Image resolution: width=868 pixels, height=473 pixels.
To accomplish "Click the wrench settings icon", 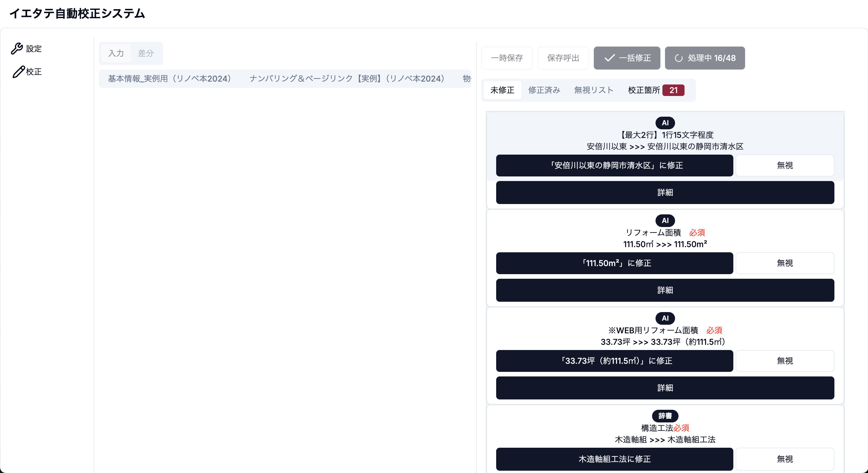I will point(17,49).
